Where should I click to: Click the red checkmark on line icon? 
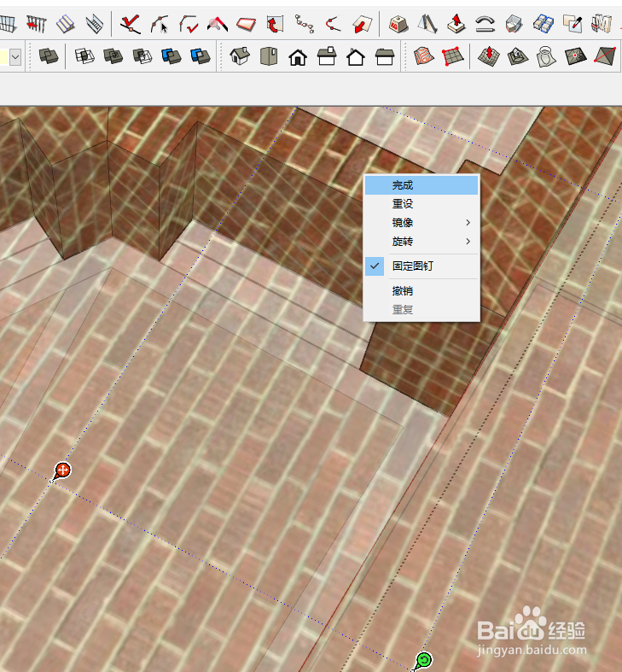(131, 25)
